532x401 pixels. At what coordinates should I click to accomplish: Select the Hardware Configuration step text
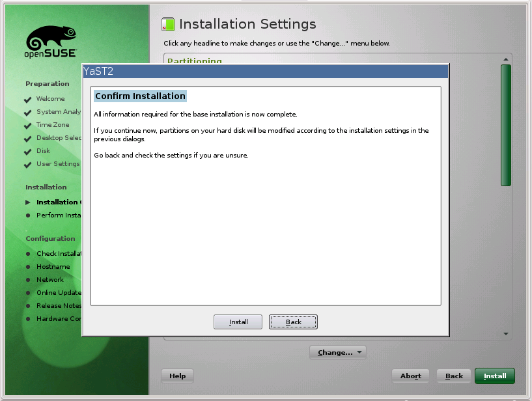pyautogui.click(x=59, y=318)
